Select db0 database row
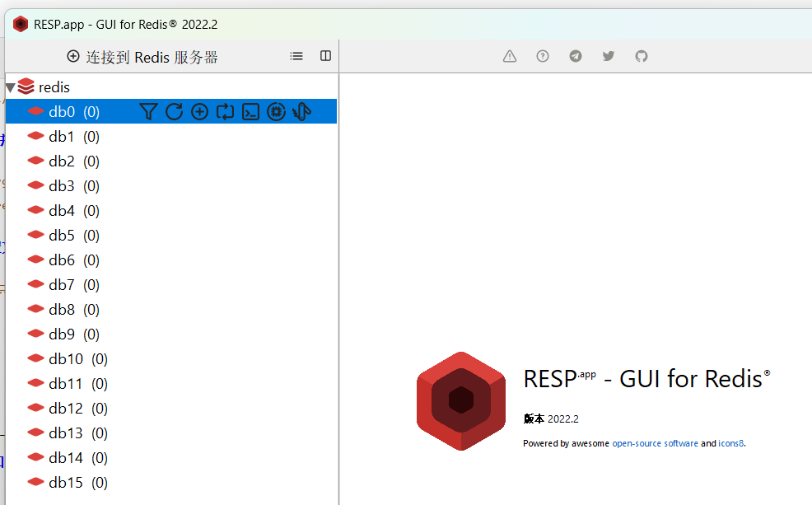 point(171,111)
